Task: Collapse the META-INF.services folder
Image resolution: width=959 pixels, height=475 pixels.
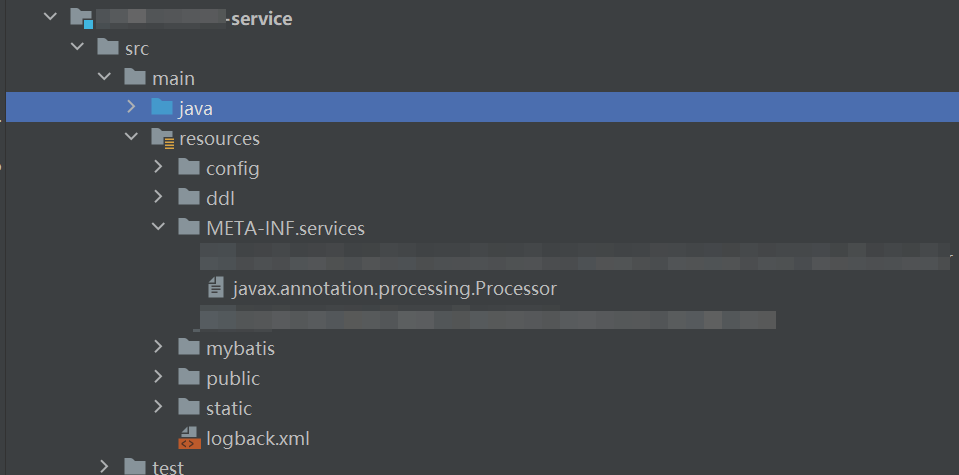Action: click(x=158, y=228)
